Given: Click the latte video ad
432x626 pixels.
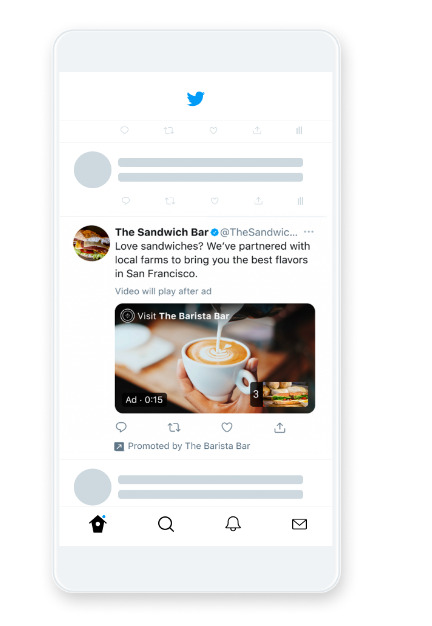Looking at the screenshot, I should (x=215, y=358).
